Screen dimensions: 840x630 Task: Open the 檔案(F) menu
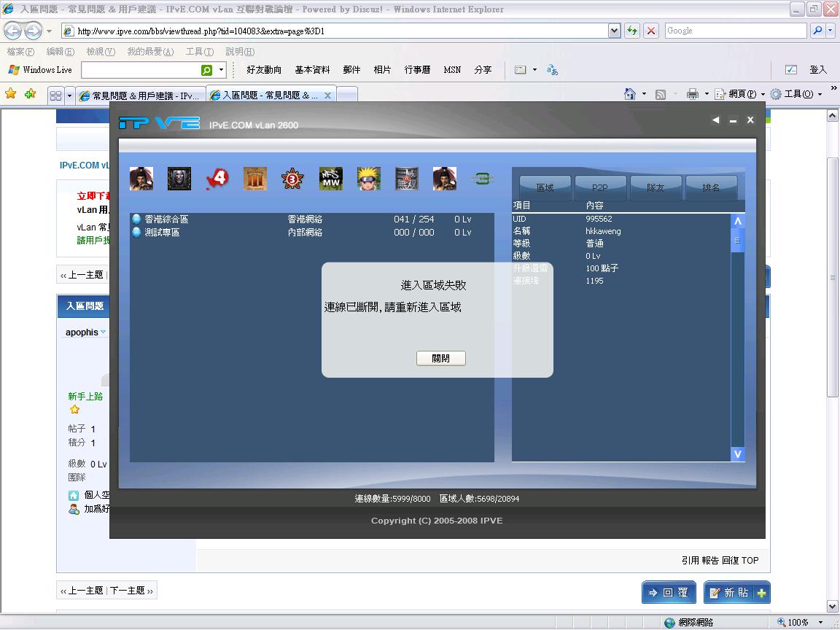point(20,52)
